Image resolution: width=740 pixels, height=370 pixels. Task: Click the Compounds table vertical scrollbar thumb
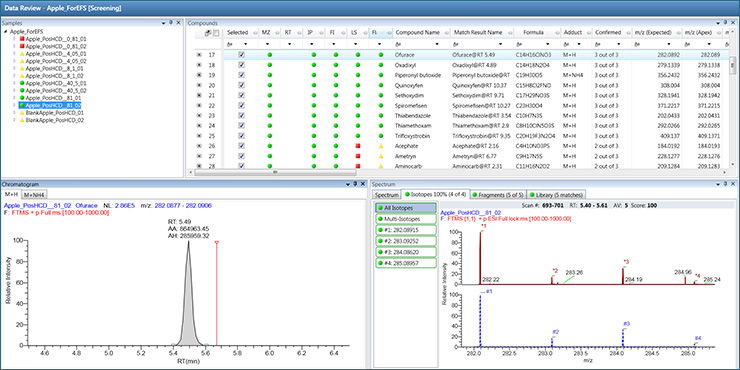(732, 66)
